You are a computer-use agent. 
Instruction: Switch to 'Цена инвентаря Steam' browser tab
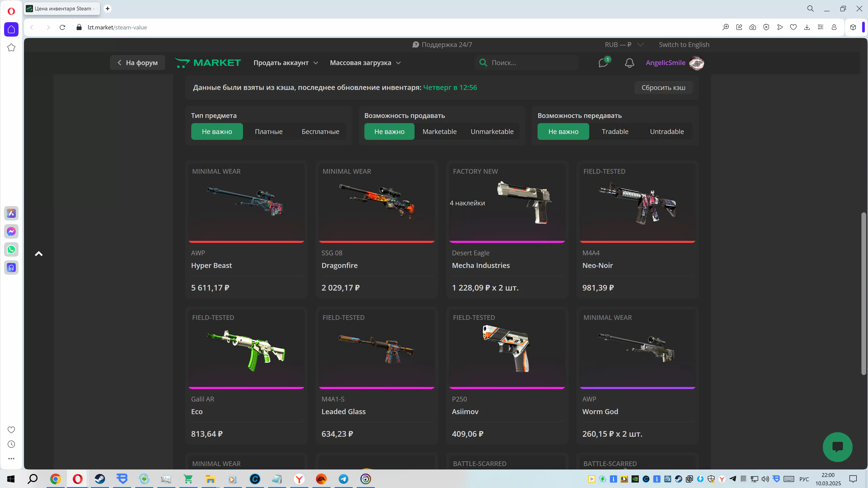point(62,9)
